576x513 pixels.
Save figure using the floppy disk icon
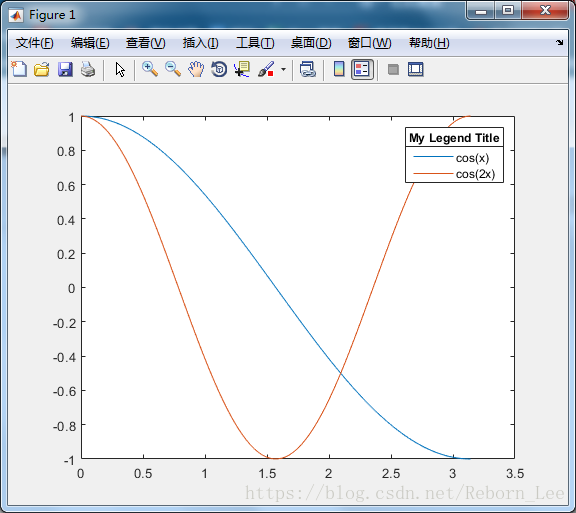pos(65,69)
